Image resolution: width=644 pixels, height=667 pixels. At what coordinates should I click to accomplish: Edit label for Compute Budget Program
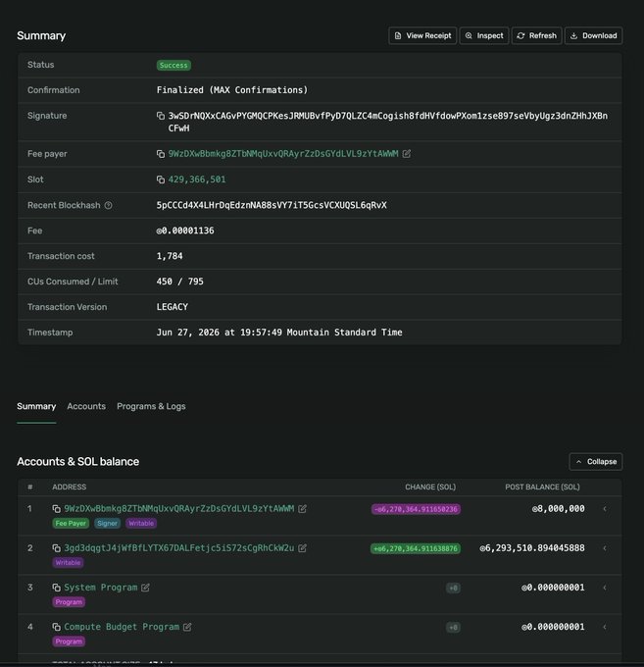click(187, 627)
